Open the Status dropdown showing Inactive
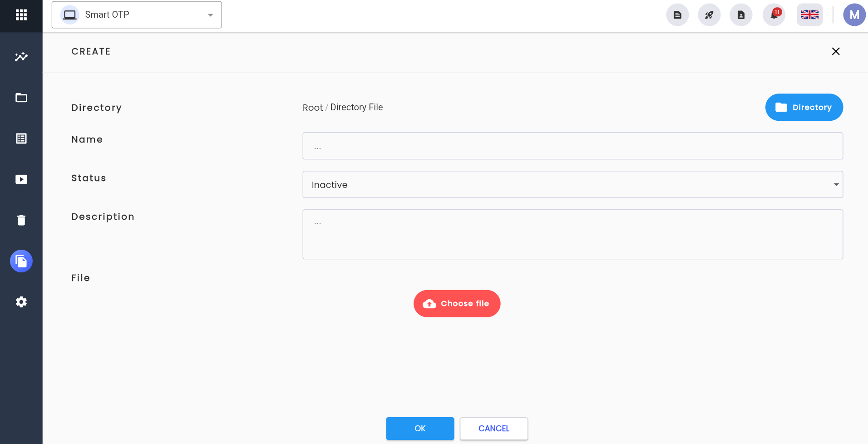868x444 pixels. coord(572,184)
